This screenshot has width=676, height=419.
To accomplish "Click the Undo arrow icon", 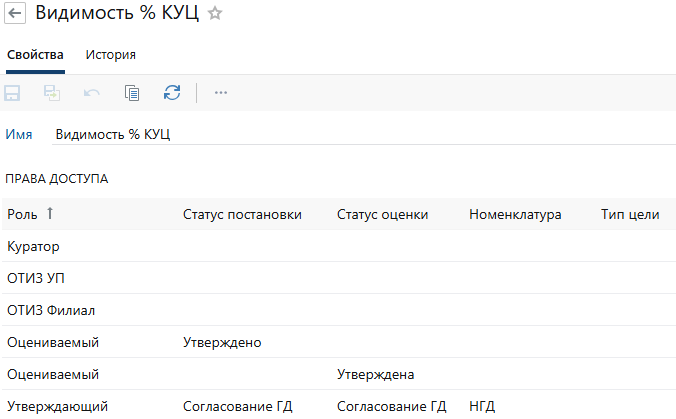I will (x=92, y=93).
